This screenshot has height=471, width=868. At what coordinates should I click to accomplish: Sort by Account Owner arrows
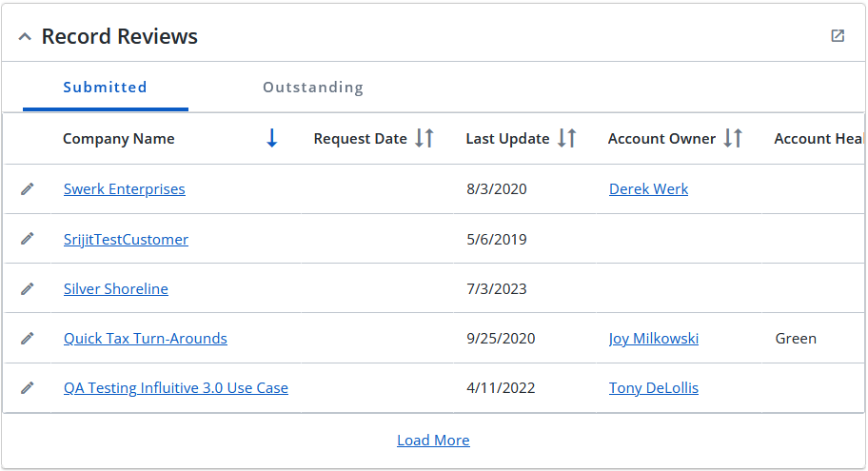click(x=733, y=138)
